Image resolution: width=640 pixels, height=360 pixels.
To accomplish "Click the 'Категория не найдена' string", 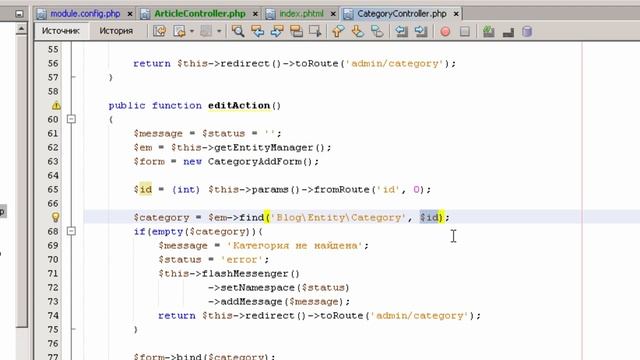I will click(x=295, y=246).
